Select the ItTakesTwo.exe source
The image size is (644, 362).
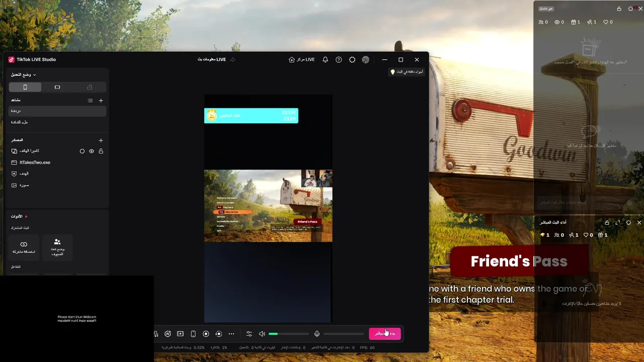pos(57,162)
